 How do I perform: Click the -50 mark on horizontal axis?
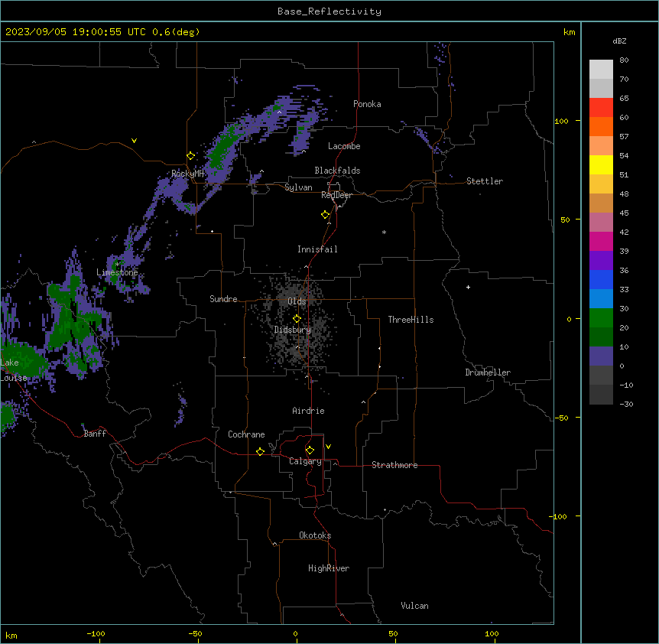(195, 634)
